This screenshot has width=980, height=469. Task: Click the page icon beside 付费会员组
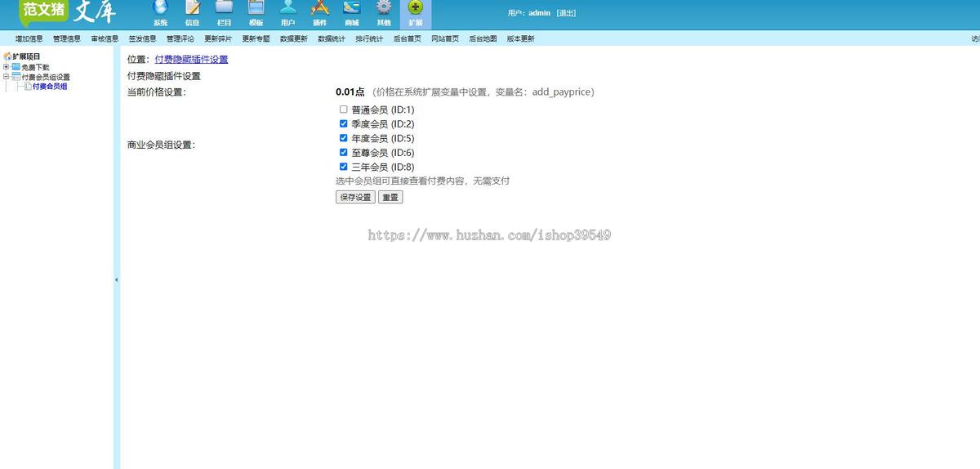28,86
